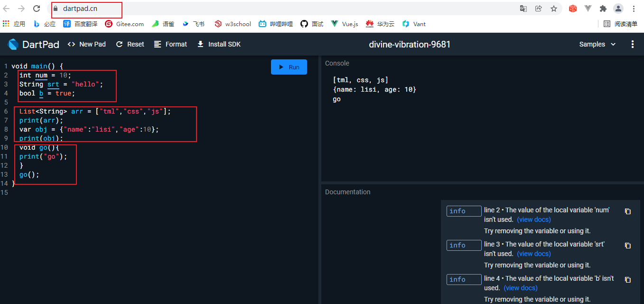This screenshot has width=644, height=304.
Task: Click the Format button
Action: coord(170,44)
